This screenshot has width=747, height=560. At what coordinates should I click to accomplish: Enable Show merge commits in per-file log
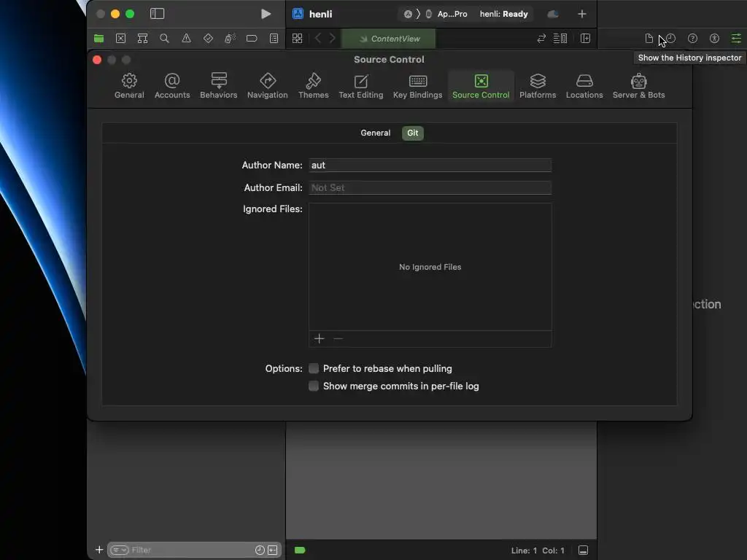point(314,386)
